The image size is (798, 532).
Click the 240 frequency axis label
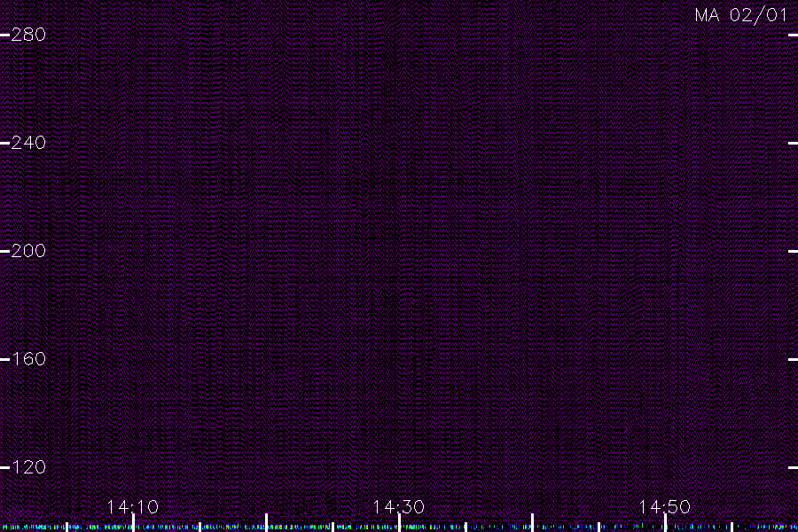pyautogui.click(x=28, y=143)
